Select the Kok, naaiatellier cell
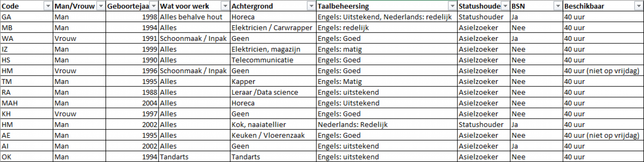This screenshot has width=644, height=162. tap(273, 124)
